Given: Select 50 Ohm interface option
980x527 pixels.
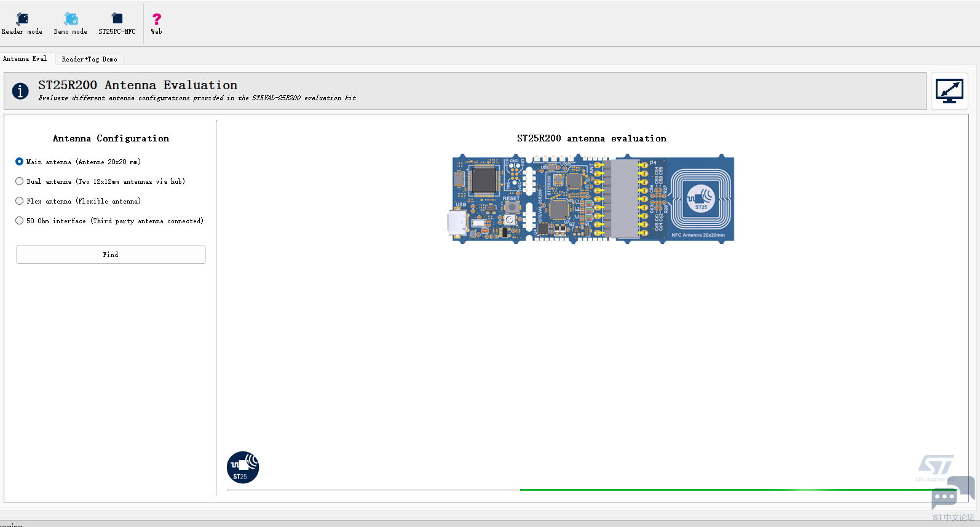Looking at the screenshot, I should coord(109,221).
